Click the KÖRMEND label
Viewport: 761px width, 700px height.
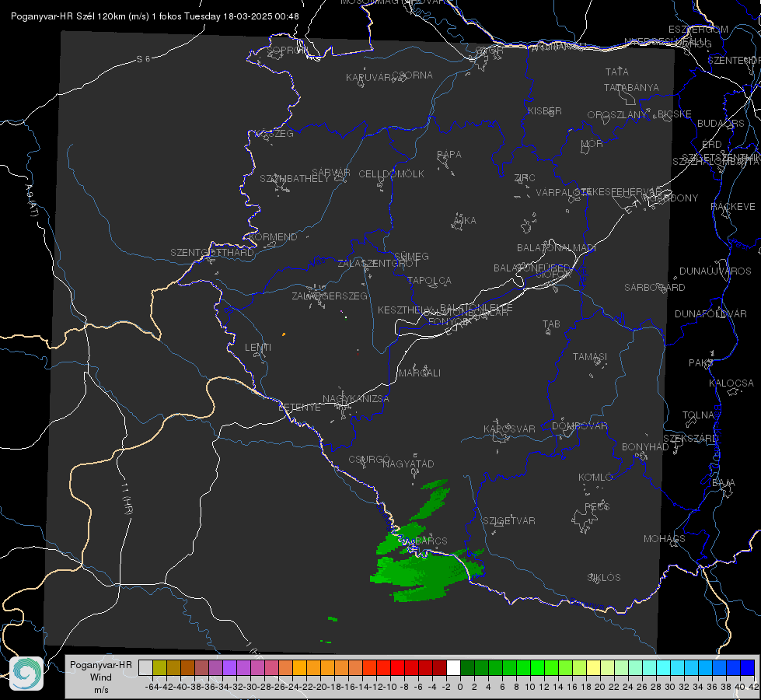click(x=273, y=237)
